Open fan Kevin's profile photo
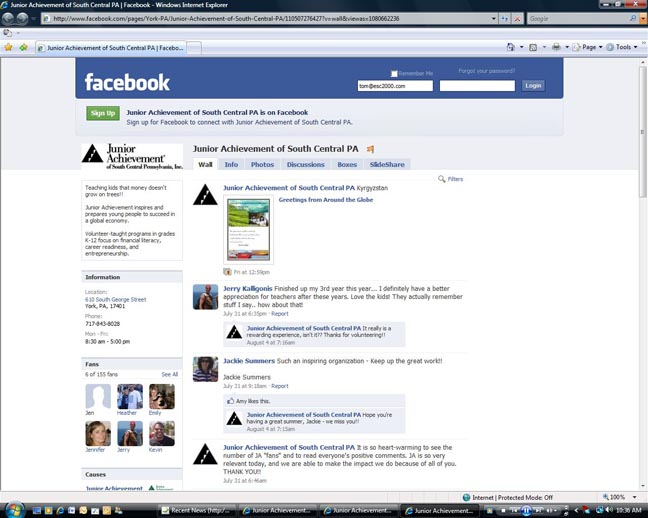The width and height of the screenshot is (648, 518). pos(162,433)
